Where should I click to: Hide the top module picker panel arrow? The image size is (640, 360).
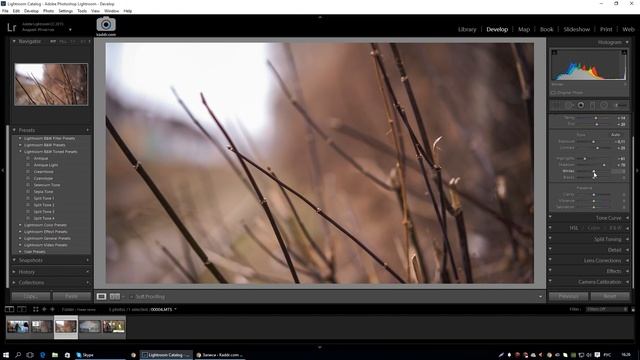(320, 18)
